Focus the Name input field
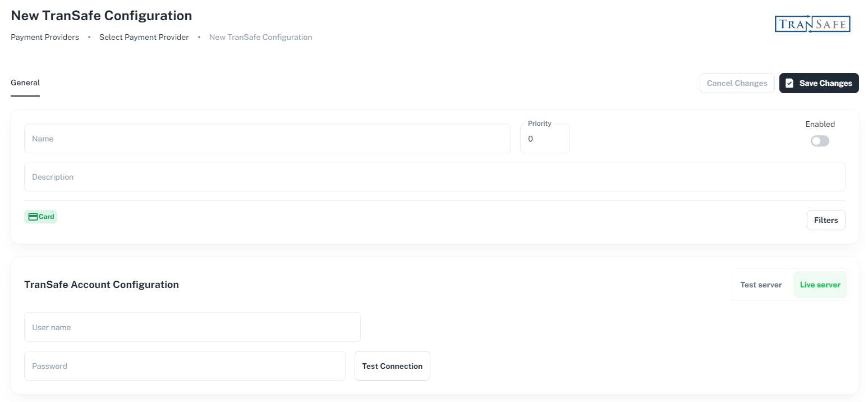 click(268, 139)
